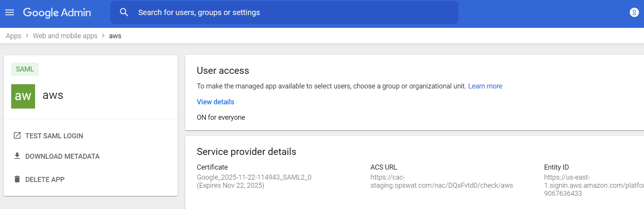Click the open-in-new icon beside Test SAML Login
This screenshot has width=644, height=209.
[x=17, y=136]
